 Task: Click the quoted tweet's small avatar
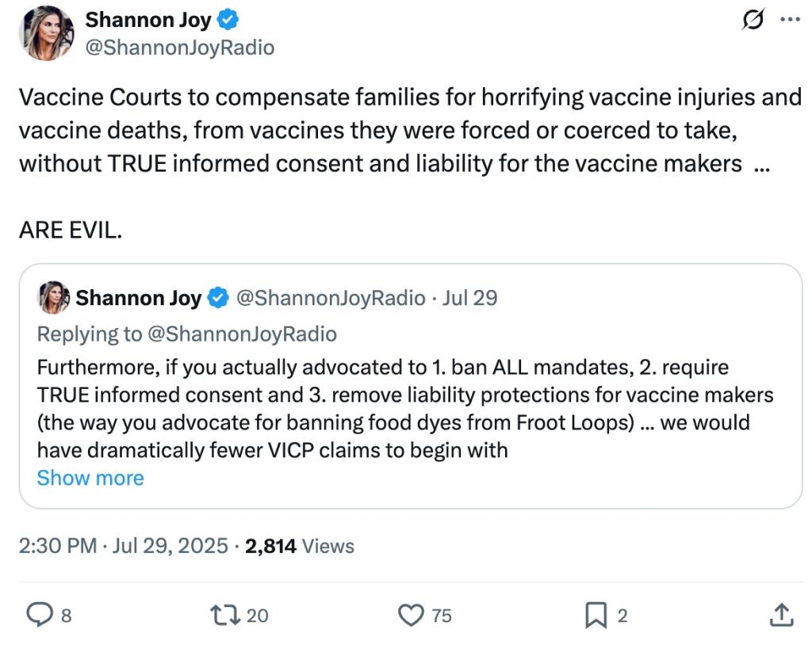(53, 300)
